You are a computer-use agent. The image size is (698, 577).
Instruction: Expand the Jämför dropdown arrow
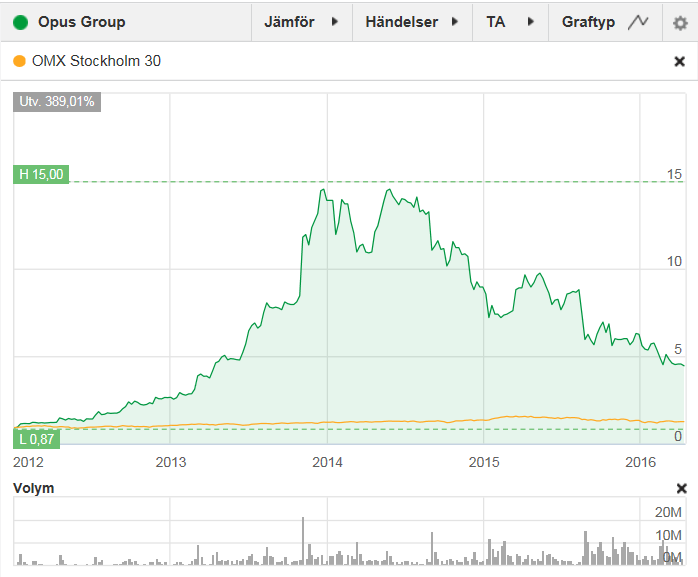pos(335,21)
